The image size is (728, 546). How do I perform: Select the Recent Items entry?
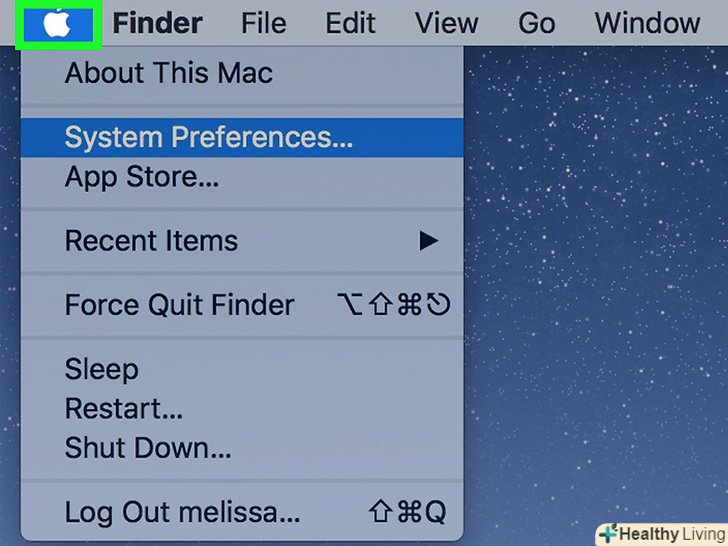pyautogui.click(x=242, y=241)
